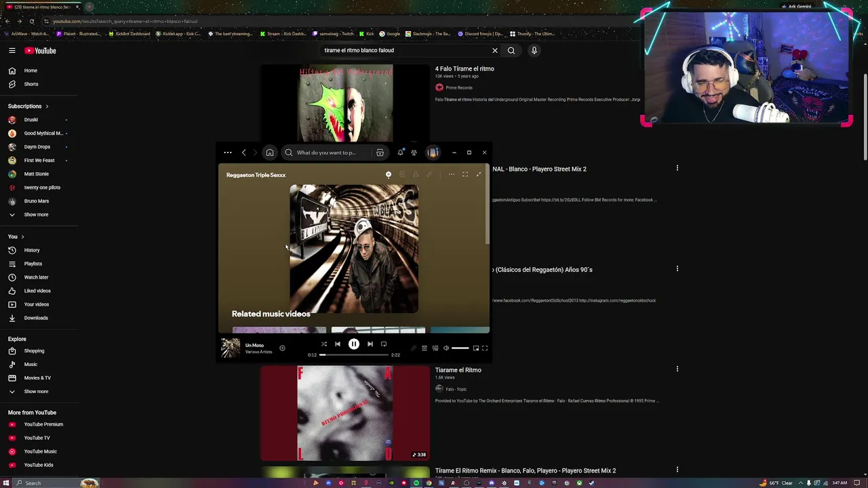Open the Prime Records channel link
This screenshot has width=868, height=488.
(459, 87)
